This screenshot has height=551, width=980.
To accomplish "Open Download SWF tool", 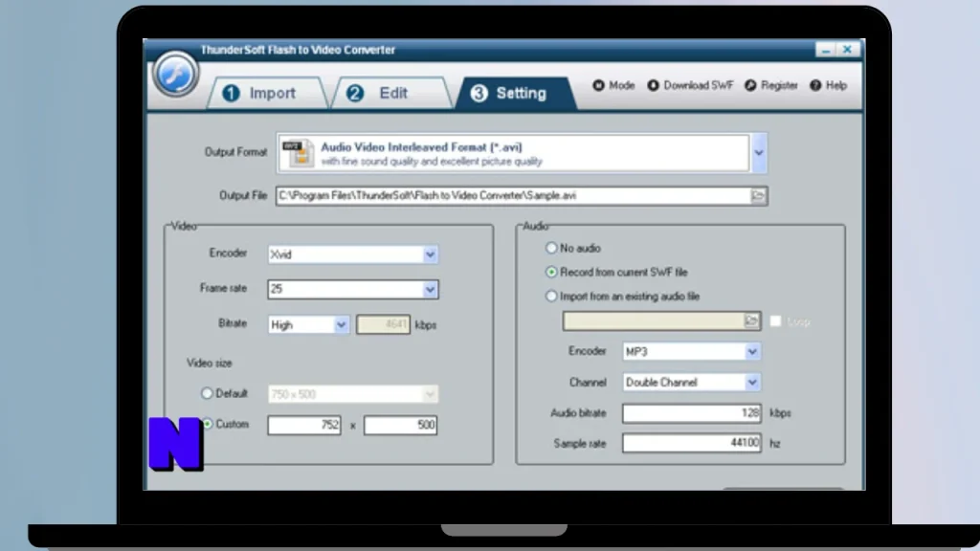I will tap(690, 85).
